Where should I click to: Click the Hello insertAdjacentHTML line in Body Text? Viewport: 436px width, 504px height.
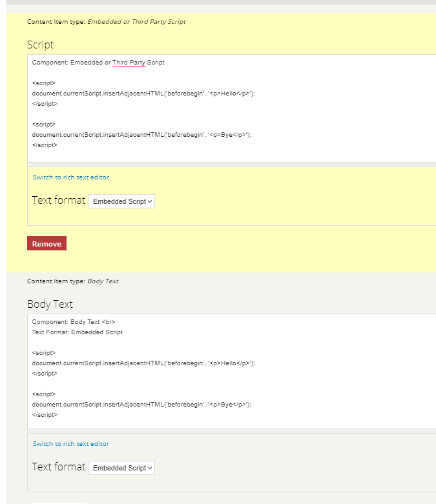(143, 363)
